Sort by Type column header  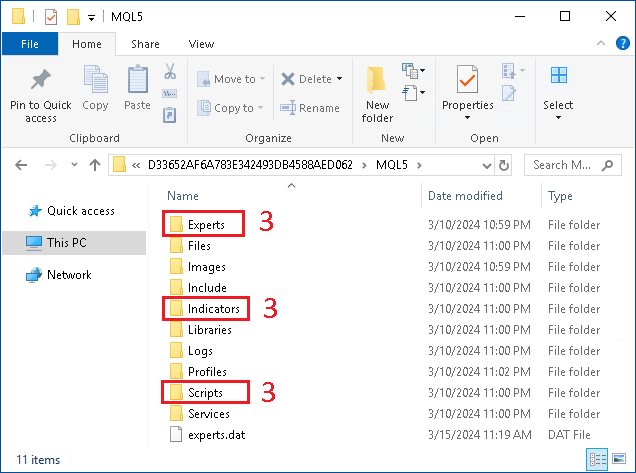click(560, 196)
